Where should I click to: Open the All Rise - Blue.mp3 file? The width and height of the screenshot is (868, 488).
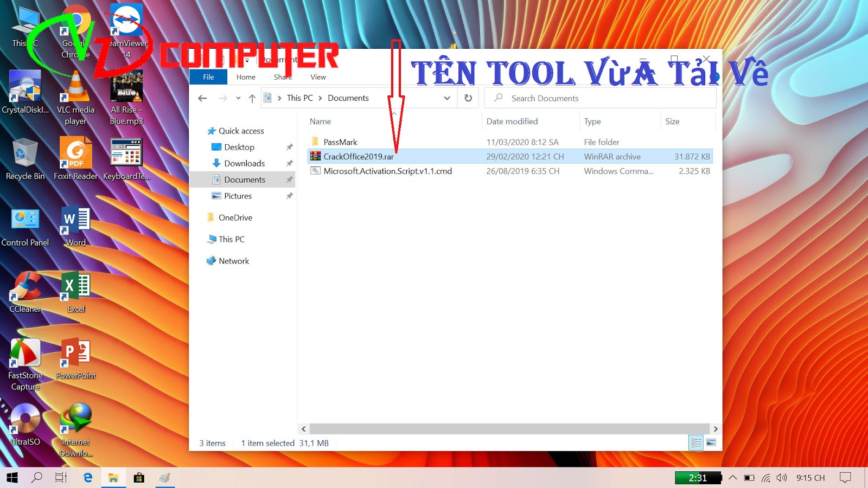coord(126,98)
